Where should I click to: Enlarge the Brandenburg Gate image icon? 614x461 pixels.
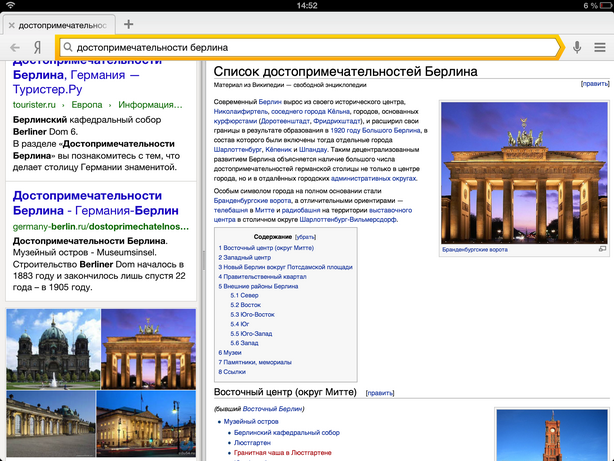(602, 249)
